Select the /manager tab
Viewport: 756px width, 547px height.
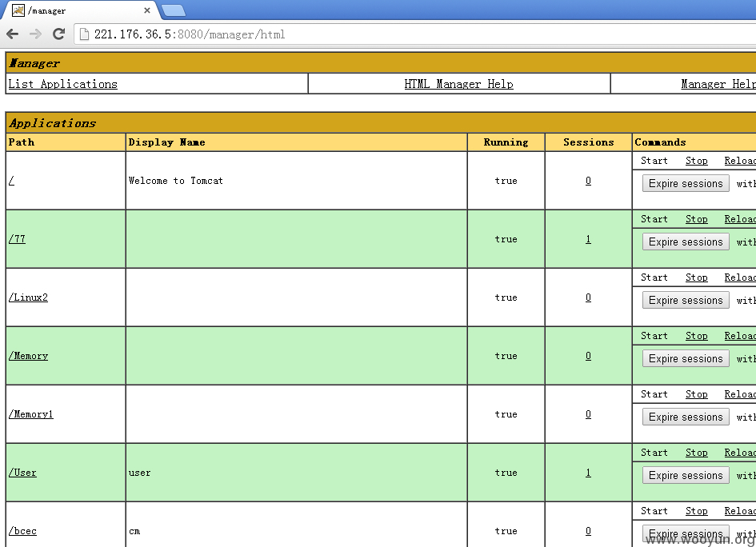point(82,10)
